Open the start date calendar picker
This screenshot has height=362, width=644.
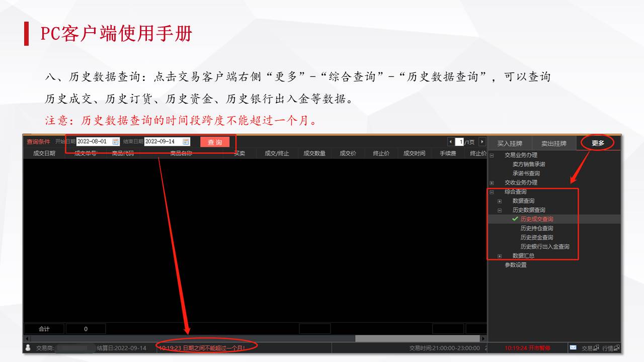pos(116,142)
